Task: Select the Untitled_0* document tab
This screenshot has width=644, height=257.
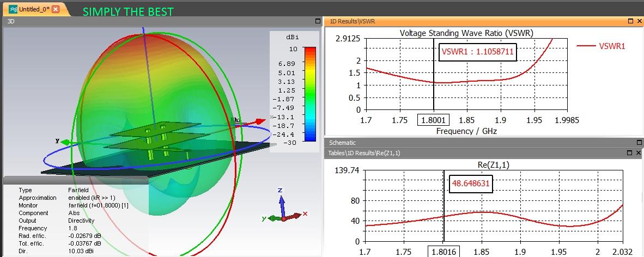Action: coord(34,9)
